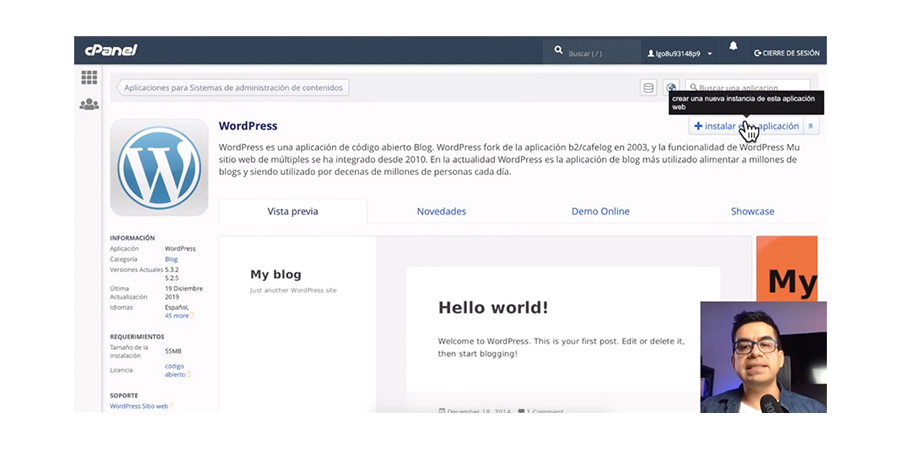Click the notifications bell icon
Screen dimensions: 900x450
click(733, 46)
